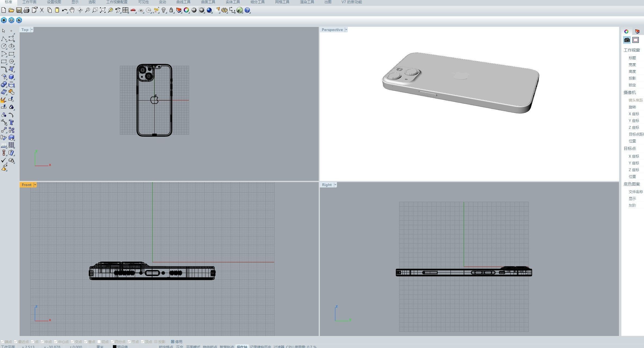Toggle the 四分点 quadrant snap checkbox
This screenshot has height=348, width=644.
(x=112, y=342)
